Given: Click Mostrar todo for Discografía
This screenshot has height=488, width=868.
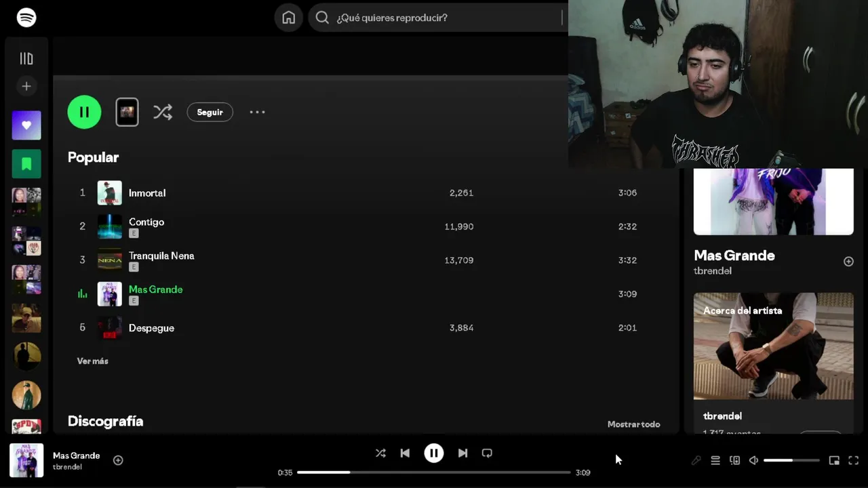Looking at the screenshot, I should (633, 424).
